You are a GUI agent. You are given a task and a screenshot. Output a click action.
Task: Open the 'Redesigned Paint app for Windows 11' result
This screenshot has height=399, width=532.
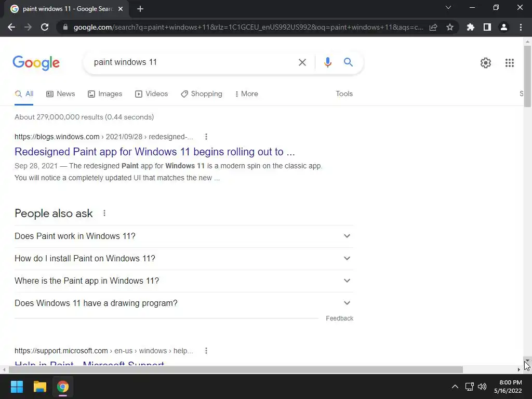click(155, 152)
